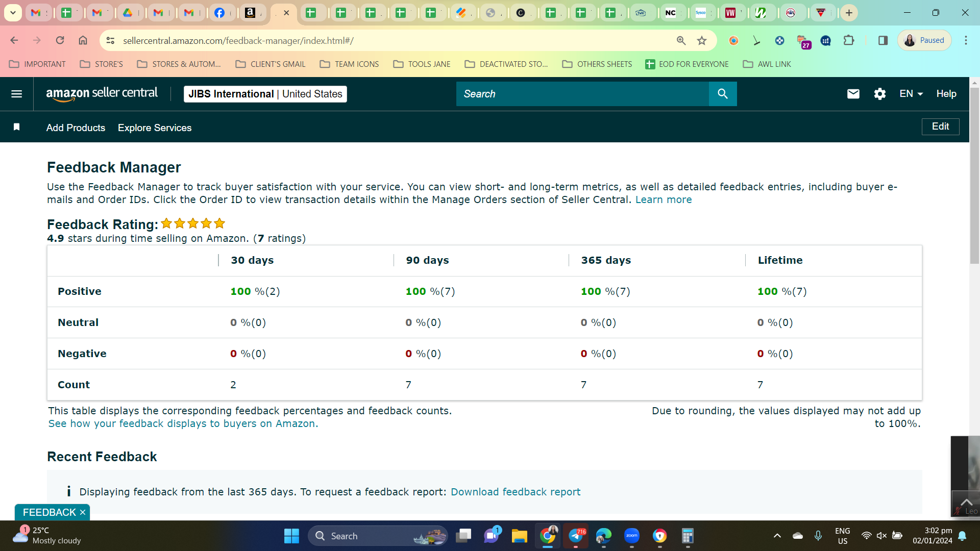Open Calculator from taskbar
980x551 pixels.
[x=688, y=536]
